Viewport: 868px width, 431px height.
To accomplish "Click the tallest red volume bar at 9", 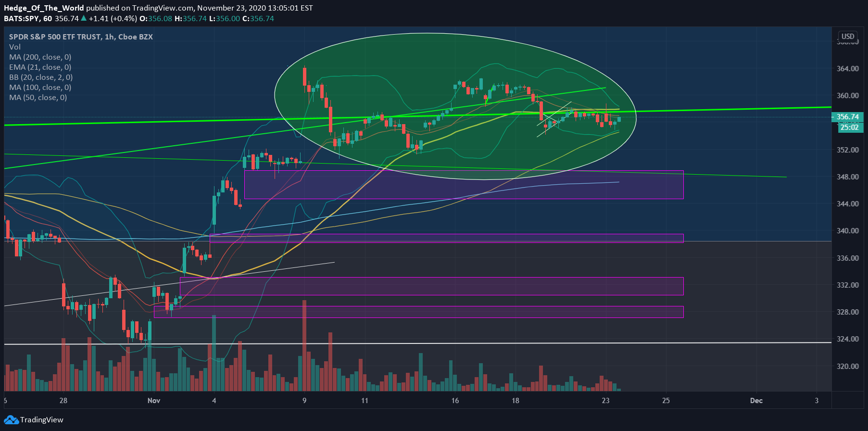I will click(304, 345).
